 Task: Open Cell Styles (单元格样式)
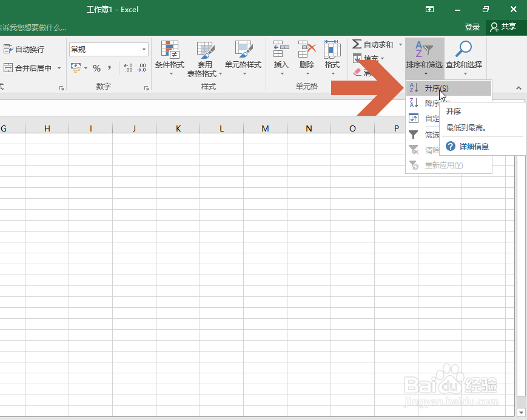point(243,58)
